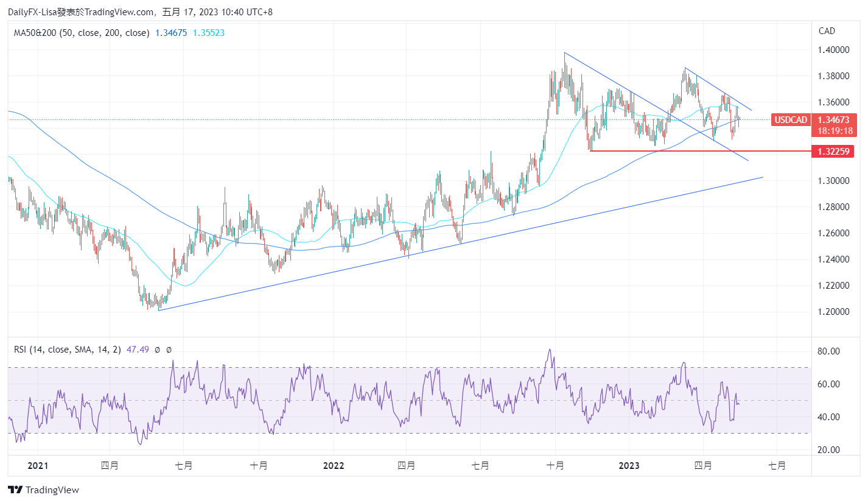This screenshot has width=868, height=503.
Task: Click the 1.40000 price axis label
Action: click(834, 50)
